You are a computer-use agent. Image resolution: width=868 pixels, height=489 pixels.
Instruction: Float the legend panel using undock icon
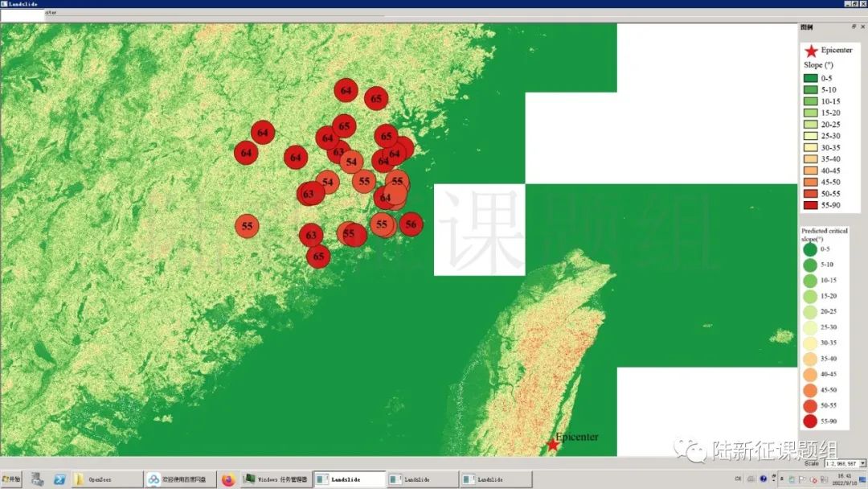click(854, 27)
